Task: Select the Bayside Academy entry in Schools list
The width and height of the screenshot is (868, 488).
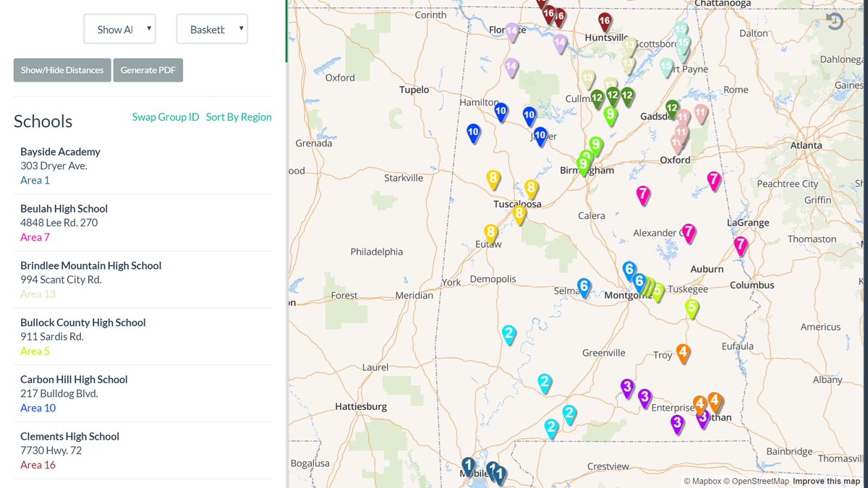Action: 60,151
